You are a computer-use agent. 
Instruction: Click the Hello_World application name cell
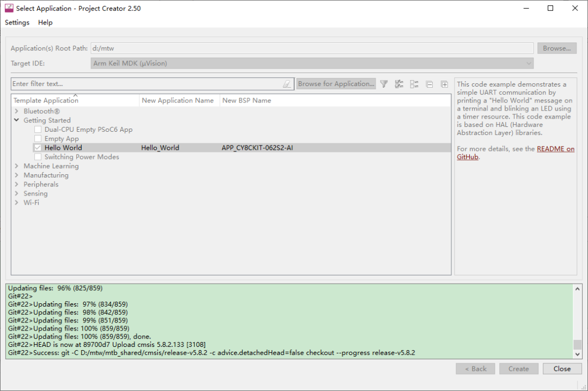160,148
